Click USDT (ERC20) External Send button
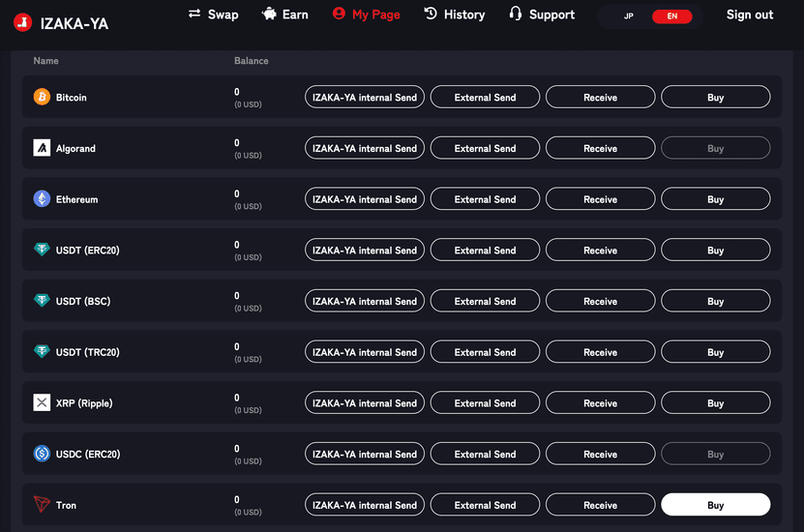This screenshot has width=804, height=532. click(x=485, y=251)
